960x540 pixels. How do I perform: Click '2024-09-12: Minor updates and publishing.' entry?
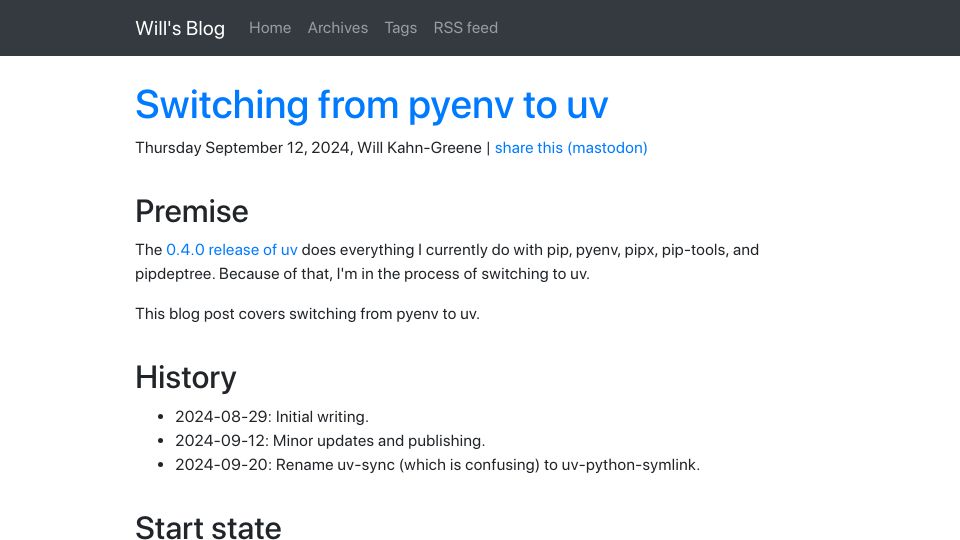coord(330,441)
